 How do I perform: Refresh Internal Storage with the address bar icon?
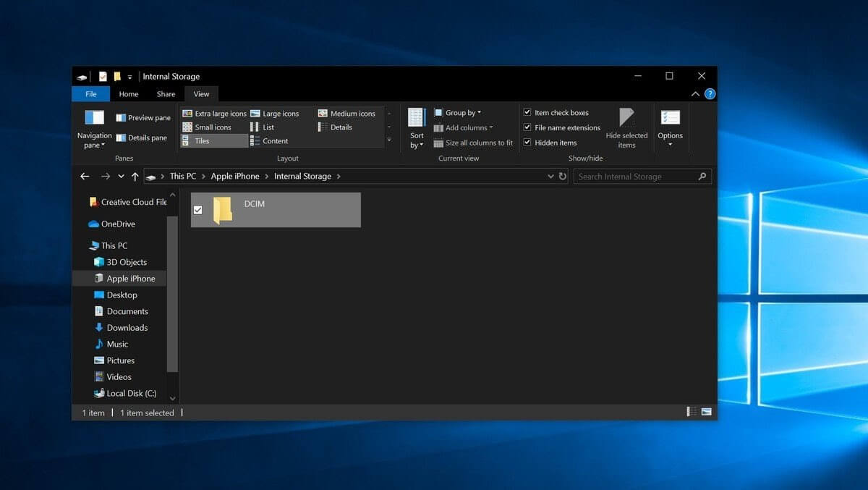click(563, 176)
